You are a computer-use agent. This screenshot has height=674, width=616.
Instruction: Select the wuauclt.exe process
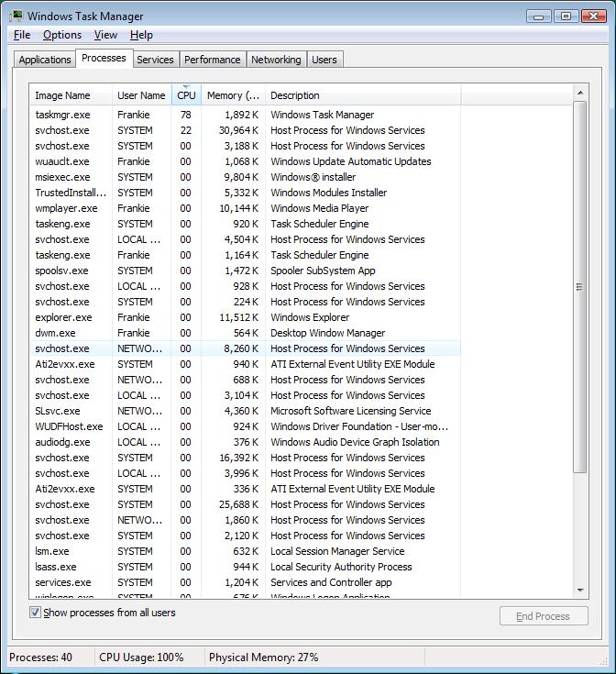[x=245, y=161]
